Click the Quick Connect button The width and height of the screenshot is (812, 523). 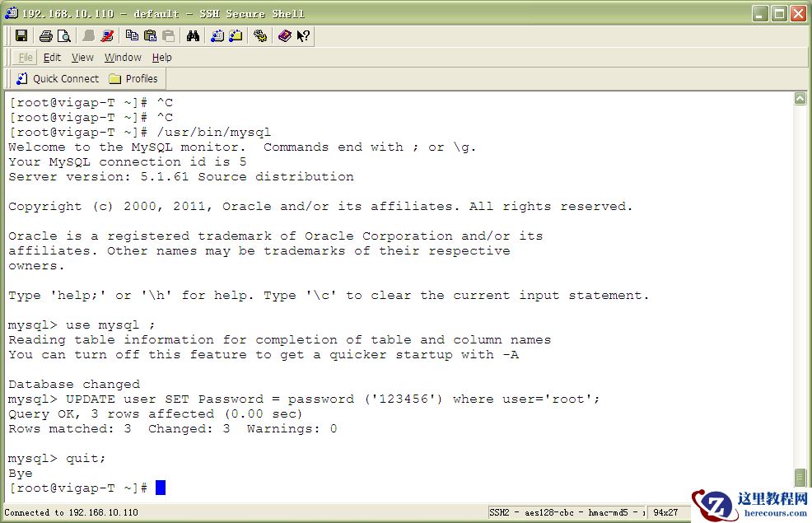(x=58, y=79)
